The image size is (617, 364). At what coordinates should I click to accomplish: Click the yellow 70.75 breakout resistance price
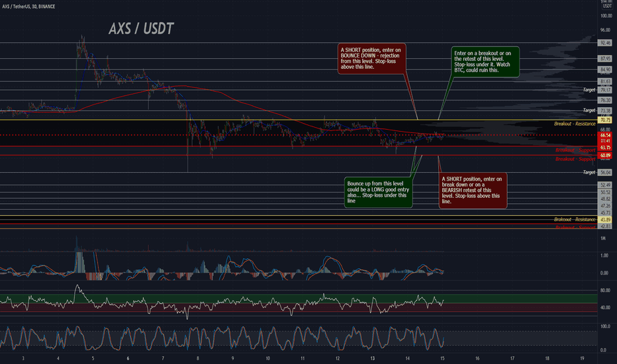pos(604,120)
